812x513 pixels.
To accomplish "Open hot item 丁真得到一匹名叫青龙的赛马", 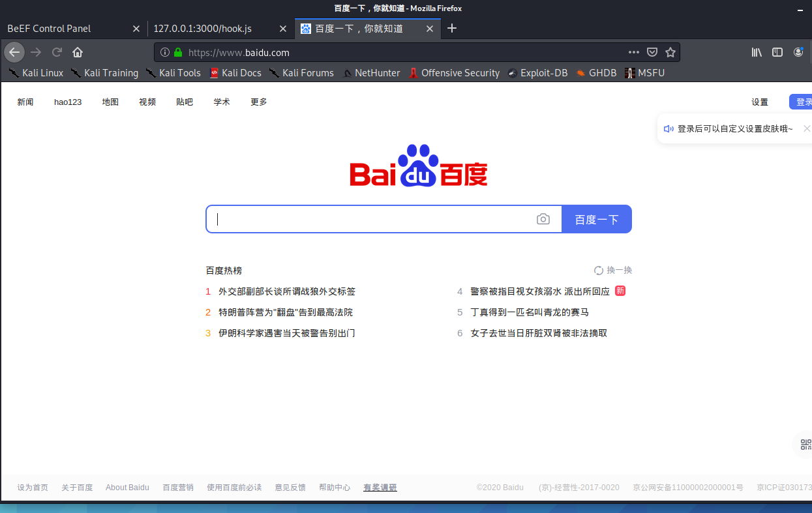I will pyautogui.click(x=530, y=312).
